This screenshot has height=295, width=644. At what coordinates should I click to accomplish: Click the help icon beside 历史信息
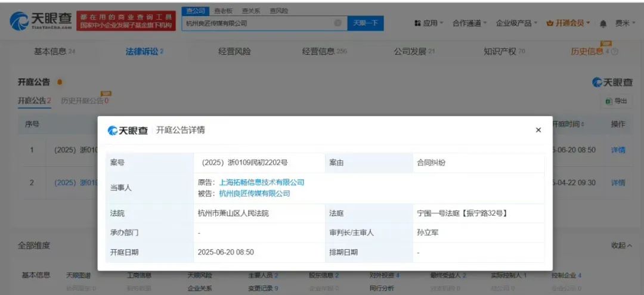(615, 52)
